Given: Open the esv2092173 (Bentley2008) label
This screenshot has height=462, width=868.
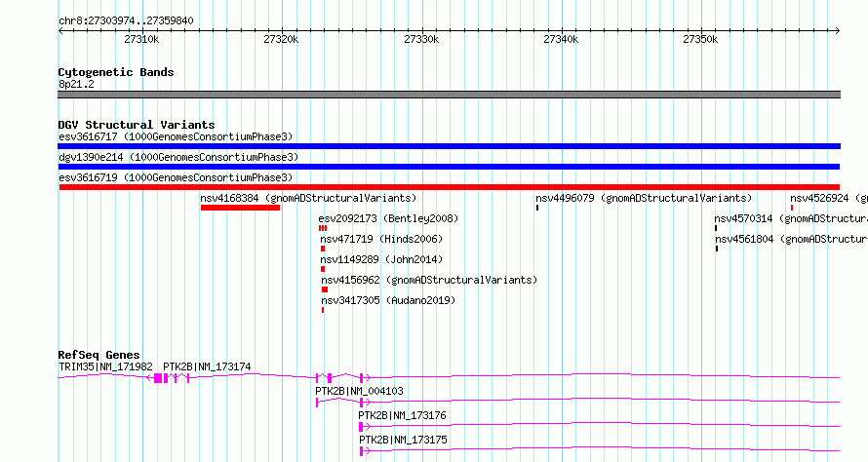Looking at the screenshot, I should [x=388, y=218].
